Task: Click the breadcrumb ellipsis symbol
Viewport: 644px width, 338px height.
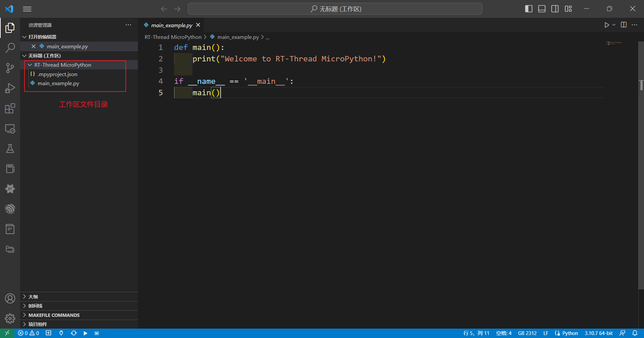Action: coord(268,37)
